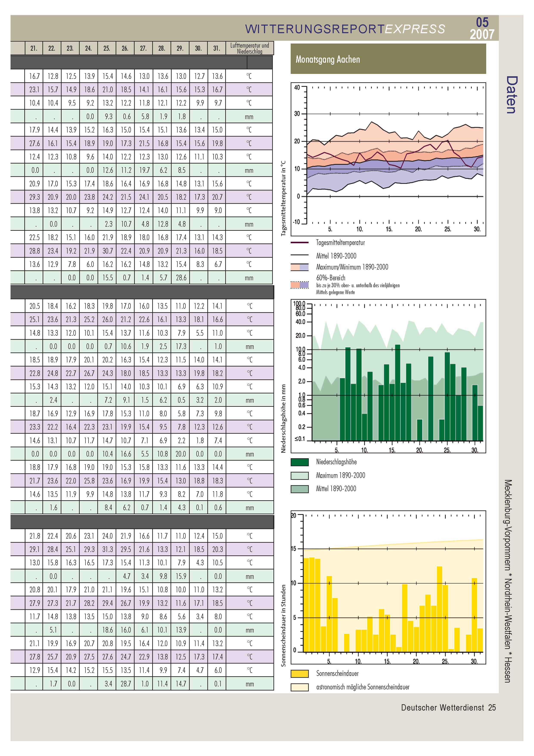Click the table cell reading 29.4
534x756 pixels.
[107, 603]
